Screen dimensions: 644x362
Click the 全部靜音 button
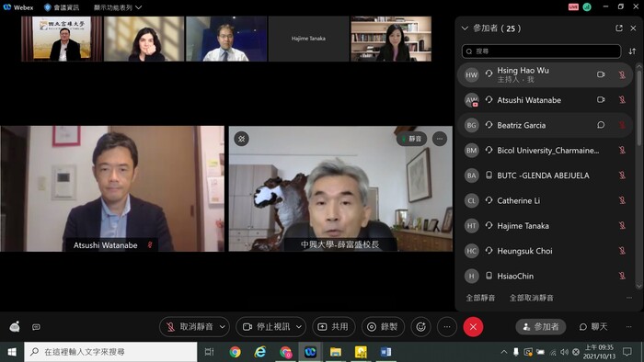coord(480,298)
